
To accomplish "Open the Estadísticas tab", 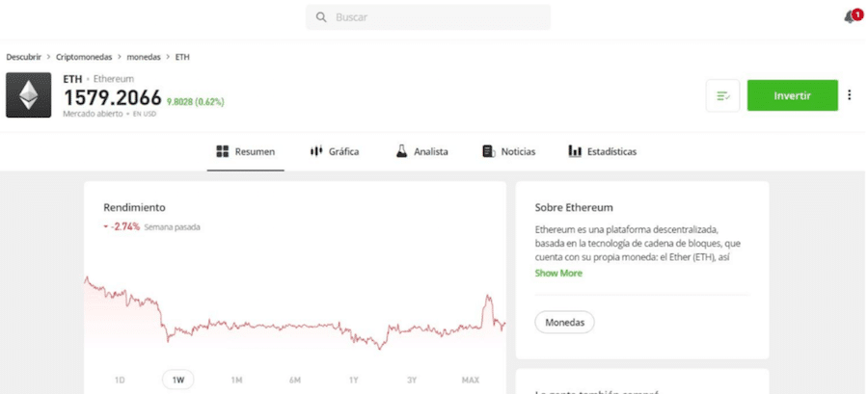I will coord(602,151).
